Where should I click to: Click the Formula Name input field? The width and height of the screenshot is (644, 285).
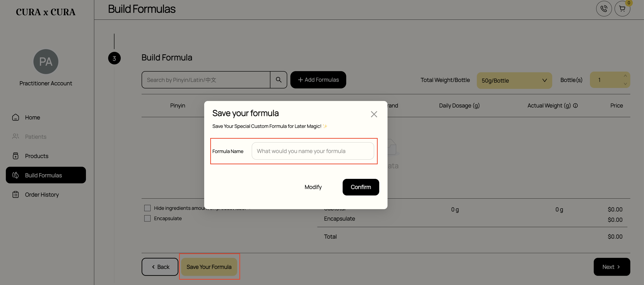click(x=313, y=151)
